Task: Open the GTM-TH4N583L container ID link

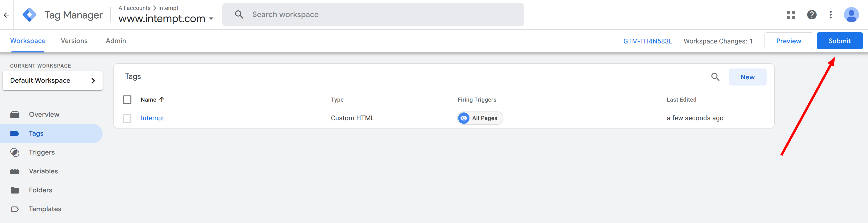Action: [x=647, y=41]
